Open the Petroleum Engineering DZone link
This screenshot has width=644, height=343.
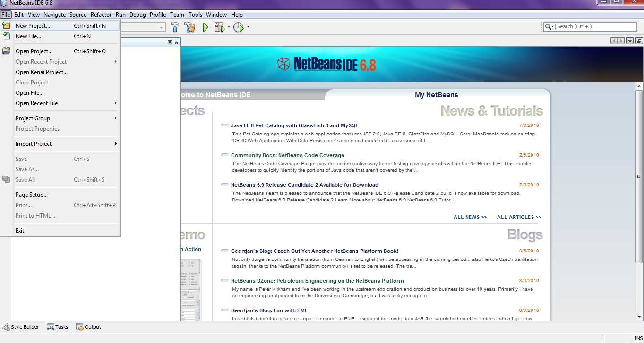[x=318, y=281]
